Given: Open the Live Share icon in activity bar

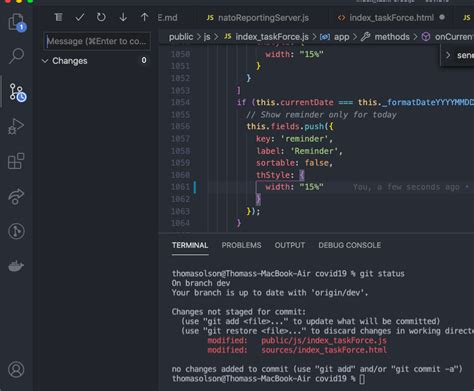Looking at the screenshot, I should (16, 196).
